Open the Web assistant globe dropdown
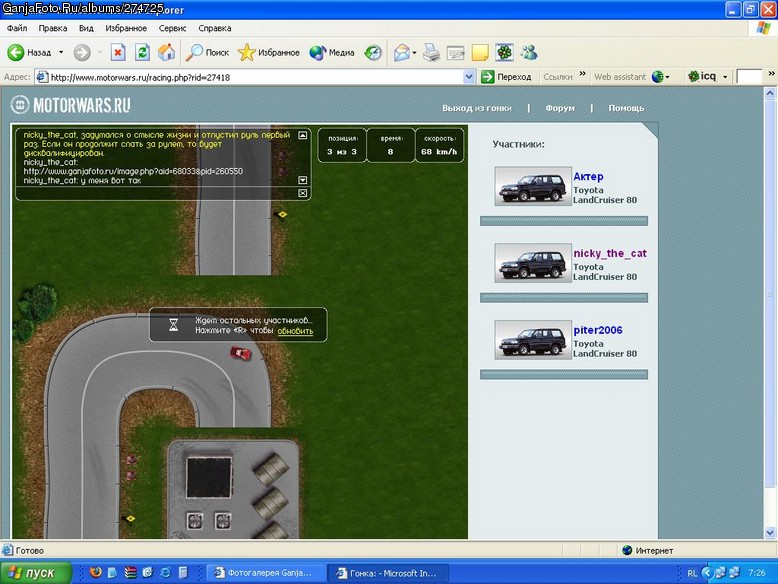Image resolution: width=778 pixels, height=584 pixels. pos(667,77)
